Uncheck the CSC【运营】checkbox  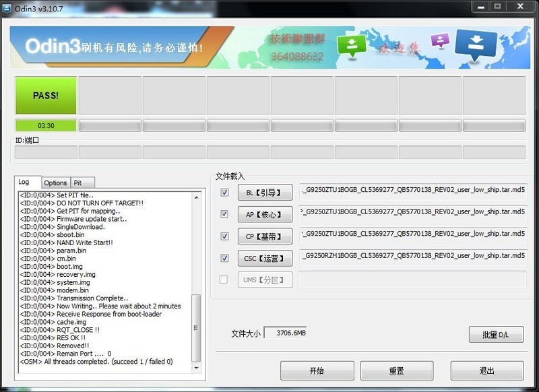[223, 258]
